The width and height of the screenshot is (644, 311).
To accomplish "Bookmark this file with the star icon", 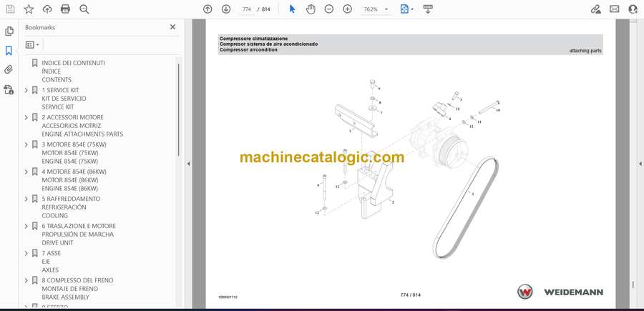I will pos(29,9).
